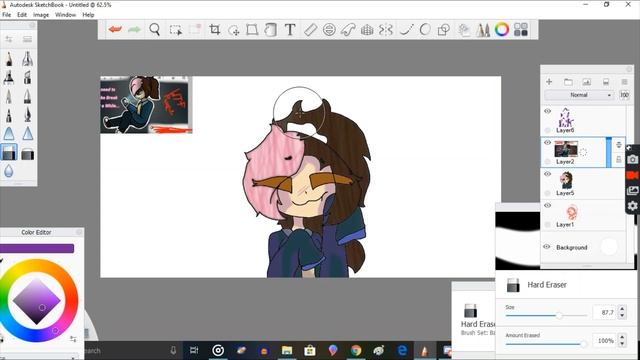Toggle the lock circle on Layer1

[547, 224]
